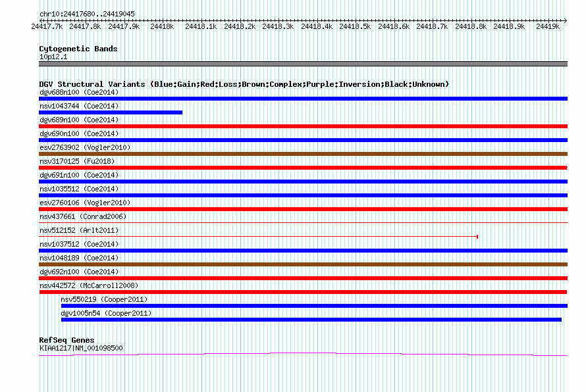Click the 24418.6k ruler position
586x392 pixels.
pos(394,26)
